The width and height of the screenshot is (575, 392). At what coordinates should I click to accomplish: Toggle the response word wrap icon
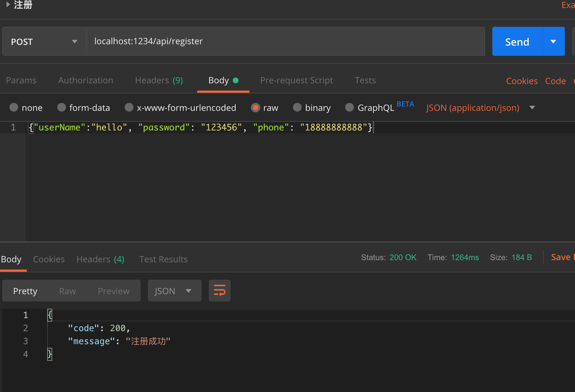click(x=220, y=291)
